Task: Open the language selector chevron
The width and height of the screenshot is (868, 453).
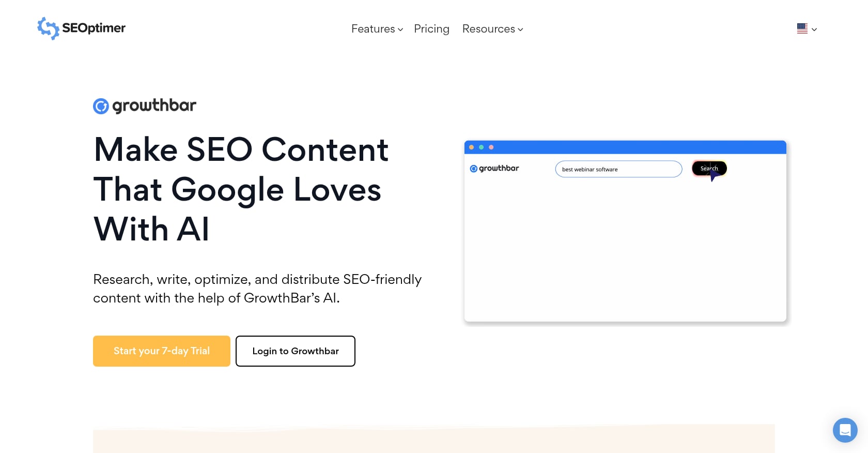Action: 814,29
